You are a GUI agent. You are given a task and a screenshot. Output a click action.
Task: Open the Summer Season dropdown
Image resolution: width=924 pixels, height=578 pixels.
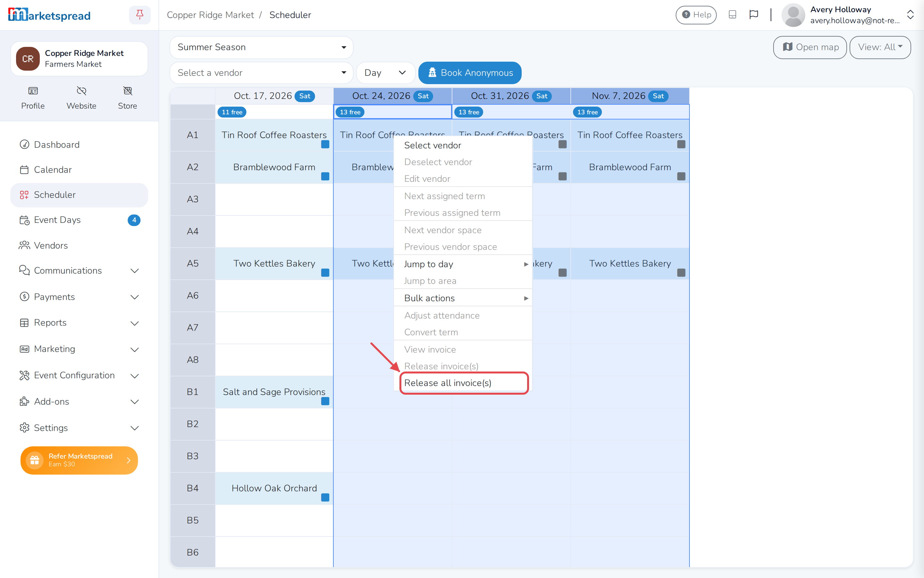click(x=261, y=47)
